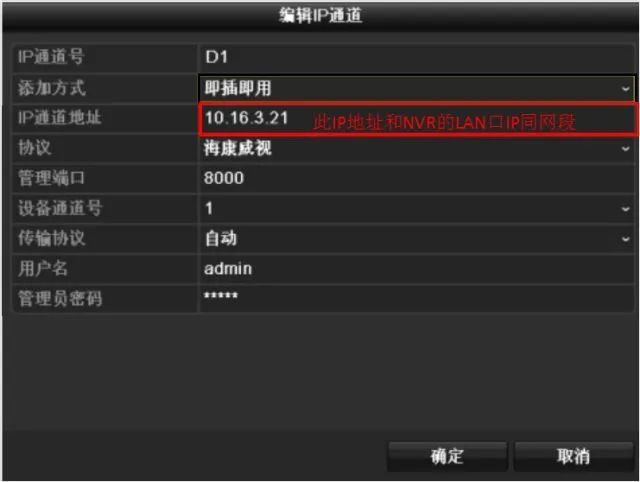Click the IP通道号 value D1

[x=217, y=57]
